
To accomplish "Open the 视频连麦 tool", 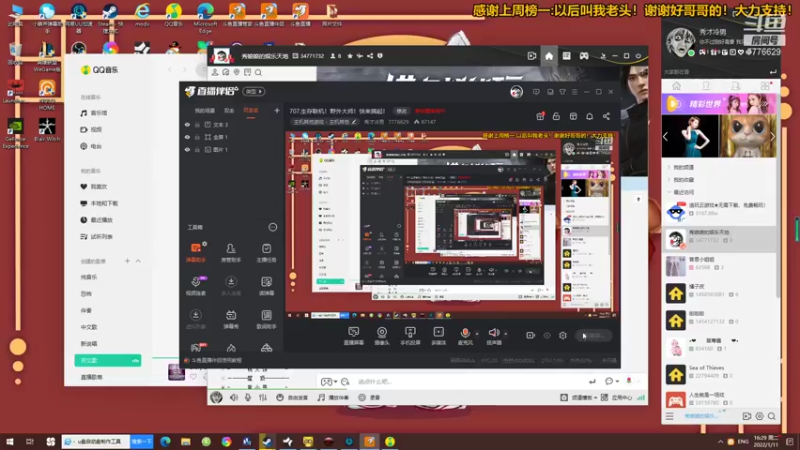I will point(195,286).
